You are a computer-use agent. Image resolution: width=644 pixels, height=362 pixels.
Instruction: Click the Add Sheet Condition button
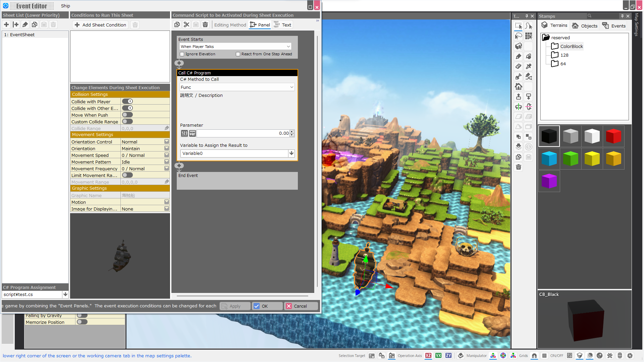pyautogui.click(x=100, y=24)
